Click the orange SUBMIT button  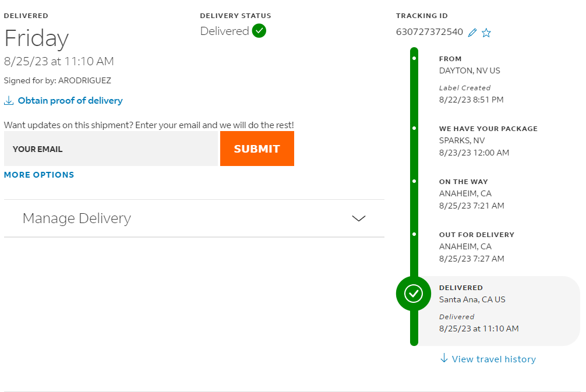coord(257,149)
